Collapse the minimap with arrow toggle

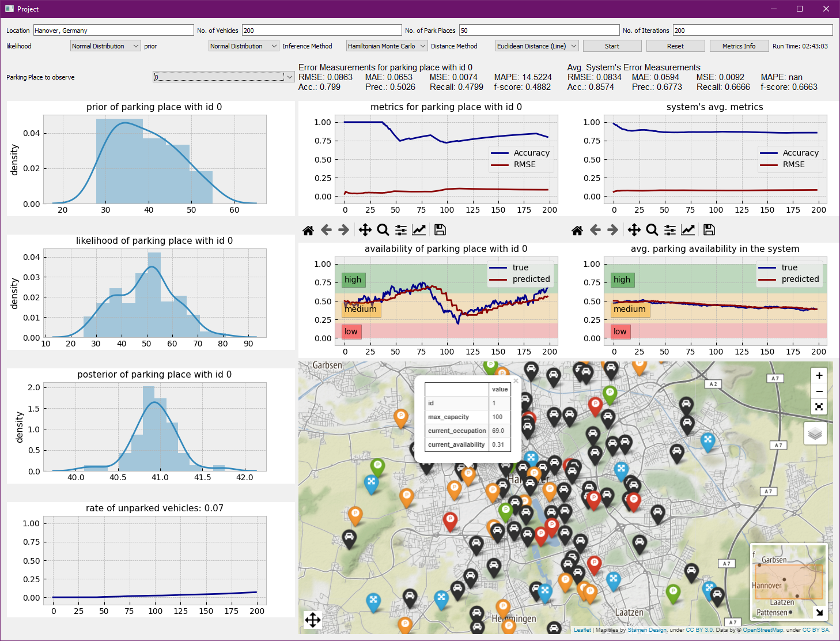[819, 612]
